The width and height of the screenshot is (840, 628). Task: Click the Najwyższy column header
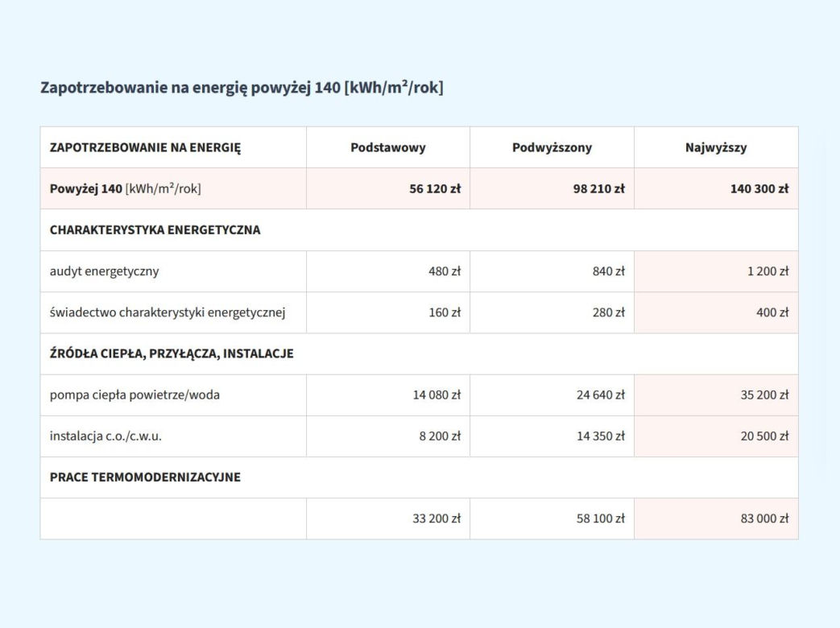pos(716,147)
